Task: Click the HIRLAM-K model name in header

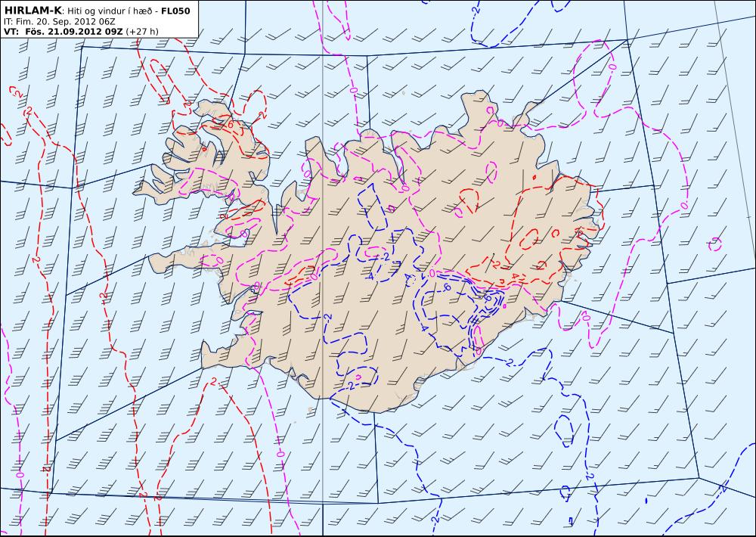Action: click(33, 11)
